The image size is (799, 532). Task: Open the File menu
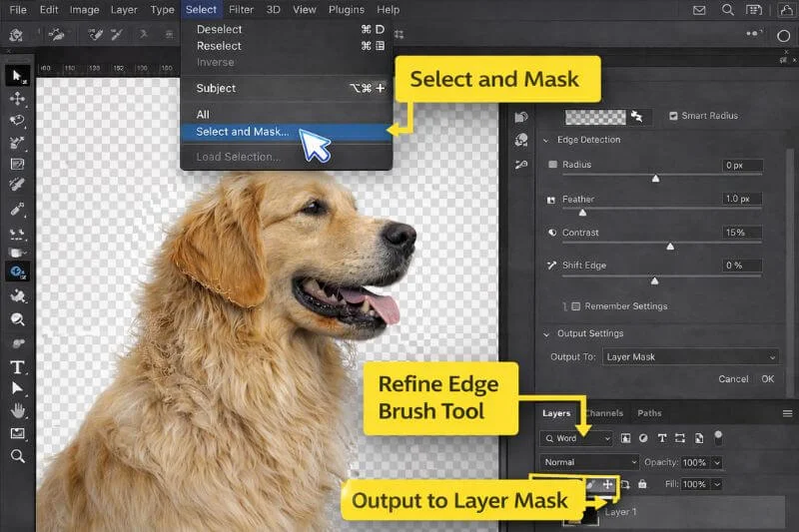18,10
